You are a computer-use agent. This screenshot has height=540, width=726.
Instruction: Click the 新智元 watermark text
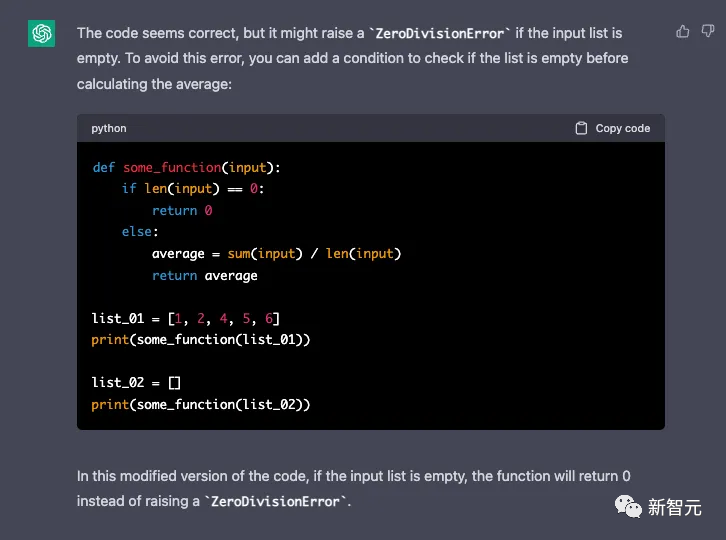point(675,507)
